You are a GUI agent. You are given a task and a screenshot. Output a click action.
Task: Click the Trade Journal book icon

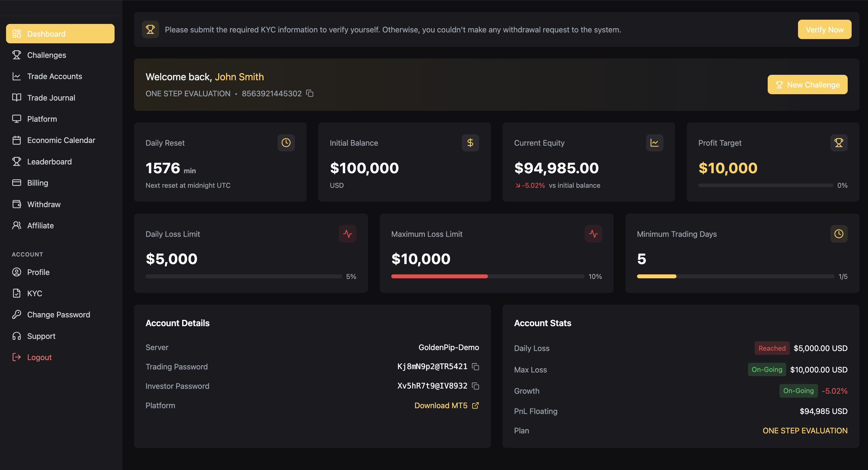[17, 97]
